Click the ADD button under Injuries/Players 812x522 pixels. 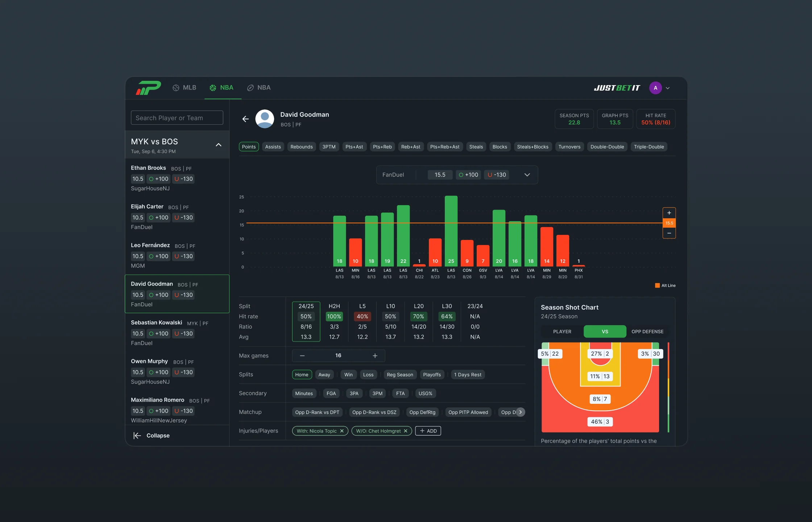pos(428,431)
